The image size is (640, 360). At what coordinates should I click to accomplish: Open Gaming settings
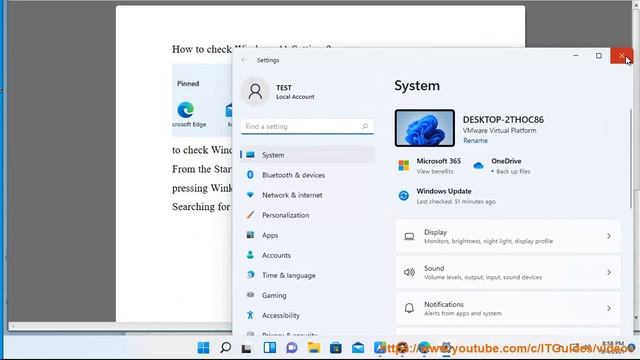[307, 295]
